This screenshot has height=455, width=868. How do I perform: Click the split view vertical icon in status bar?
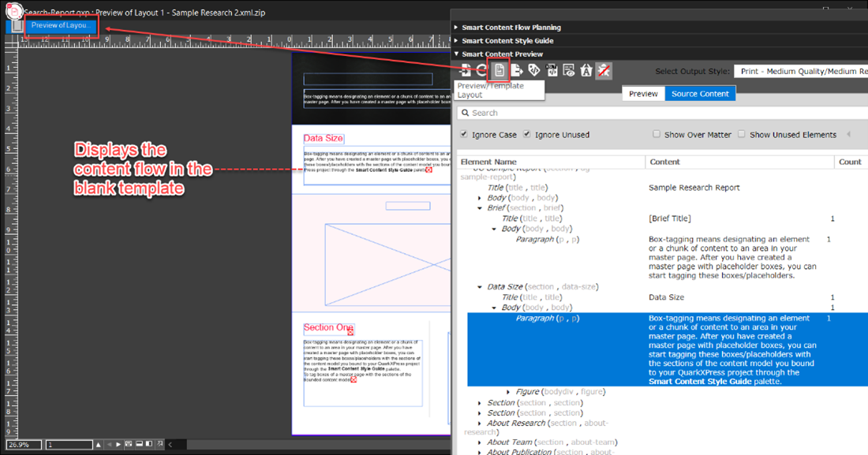(149, 444)
